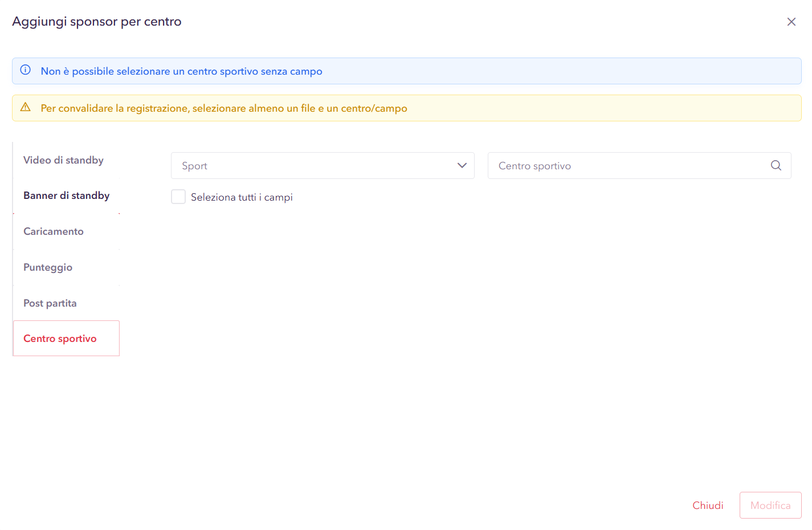Image resolution: width=812 pixels, height=530 pixels.
Task: Open the Banner di standby tab
Action: click(66, 195)
